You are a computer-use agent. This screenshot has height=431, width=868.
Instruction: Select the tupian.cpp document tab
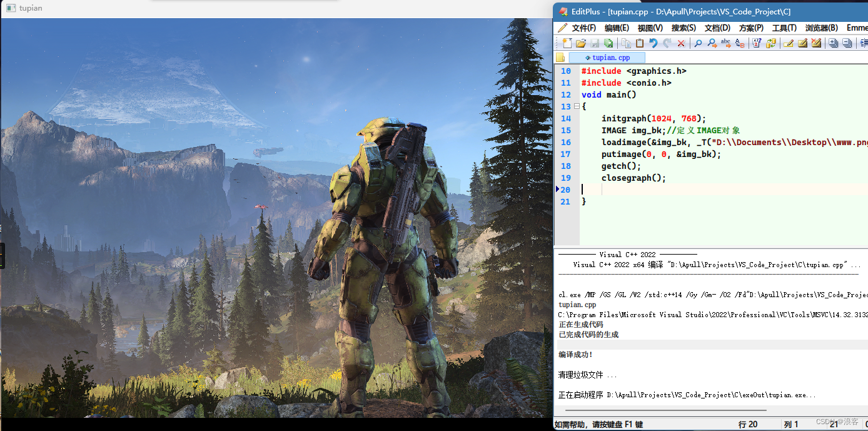point(607,58)
